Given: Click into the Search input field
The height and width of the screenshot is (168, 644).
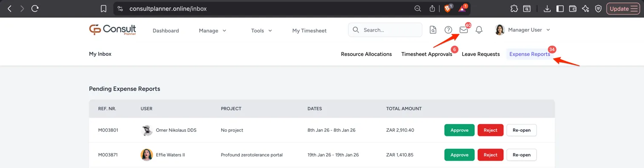Looking at the screenshot, I should click(x=385, y=30).
